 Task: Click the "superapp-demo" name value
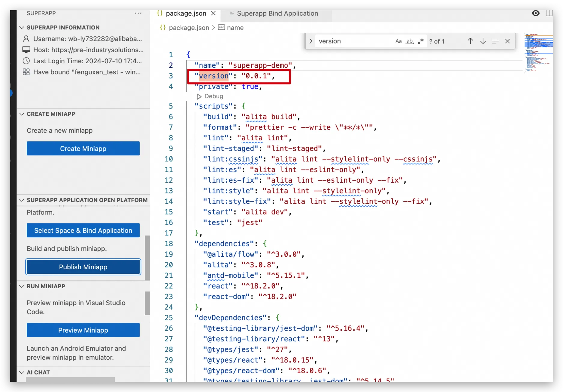[x=260, y=65]
